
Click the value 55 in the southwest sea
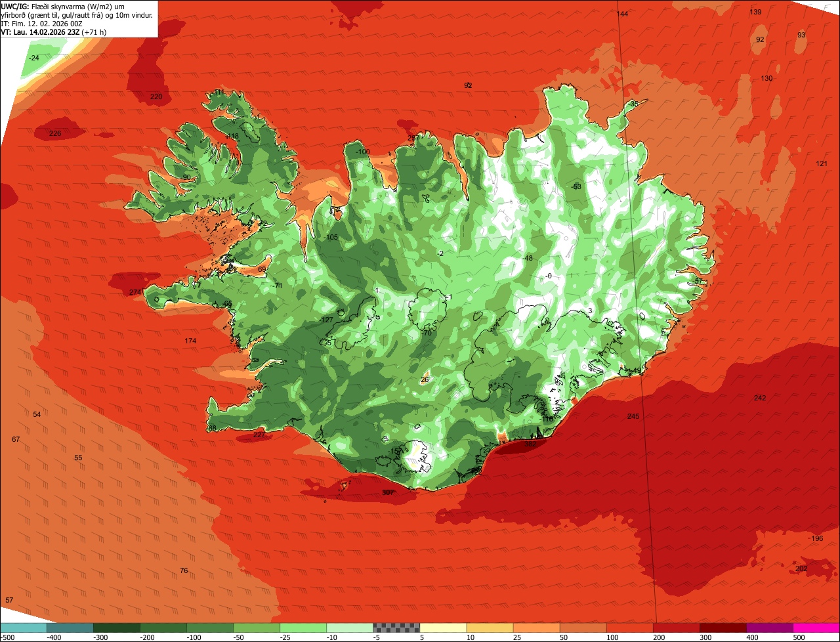78,458
